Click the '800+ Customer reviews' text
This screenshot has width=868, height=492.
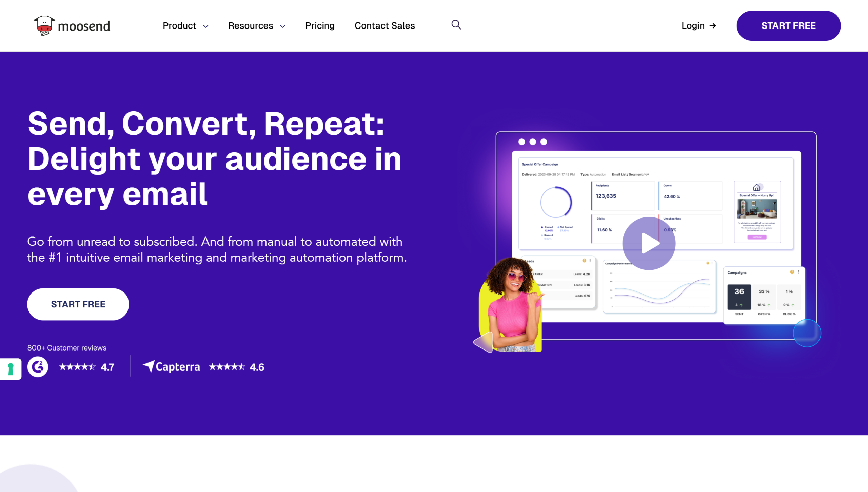tap(67, 348)
